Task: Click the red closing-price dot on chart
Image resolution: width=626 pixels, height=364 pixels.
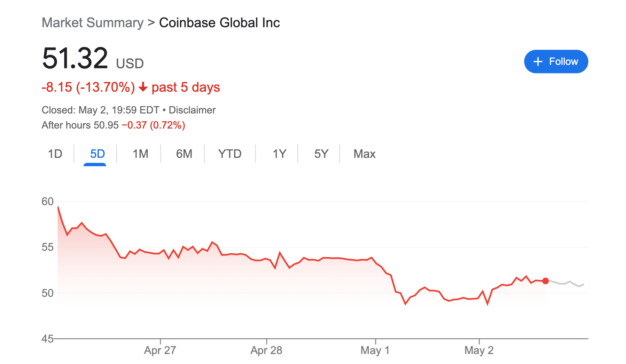Action: coord(545,281)
